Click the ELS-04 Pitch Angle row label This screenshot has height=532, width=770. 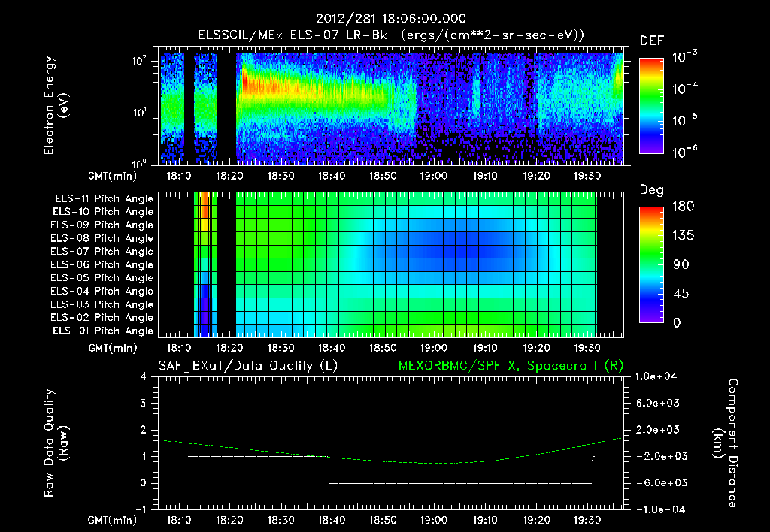(102, 291)
